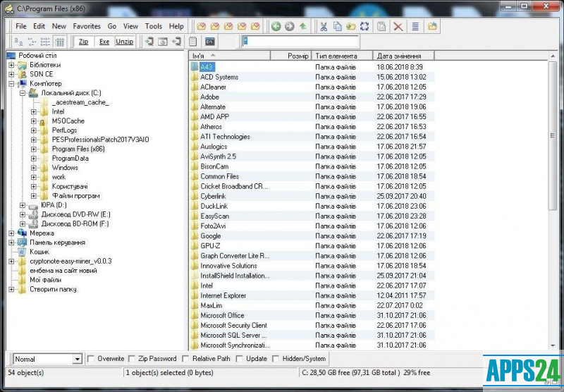Select ProgramData in the folder tree

70,159
